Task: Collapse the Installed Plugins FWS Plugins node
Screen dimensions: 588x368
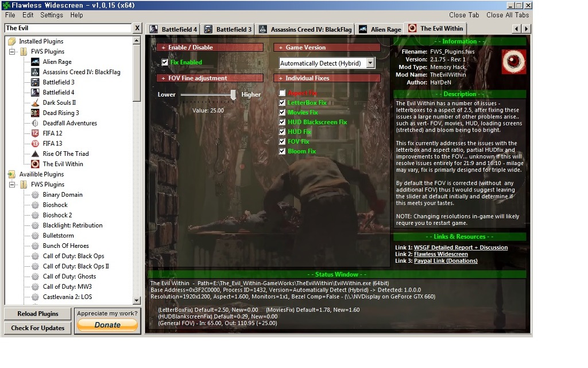Action: click(x=13, y=52)
